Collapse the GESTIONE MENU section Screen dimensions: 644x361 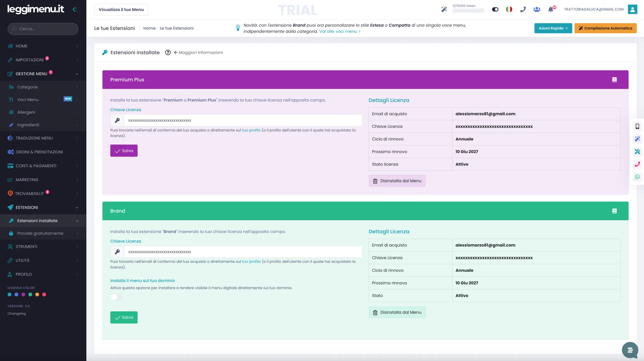click(x=43, y=74)
